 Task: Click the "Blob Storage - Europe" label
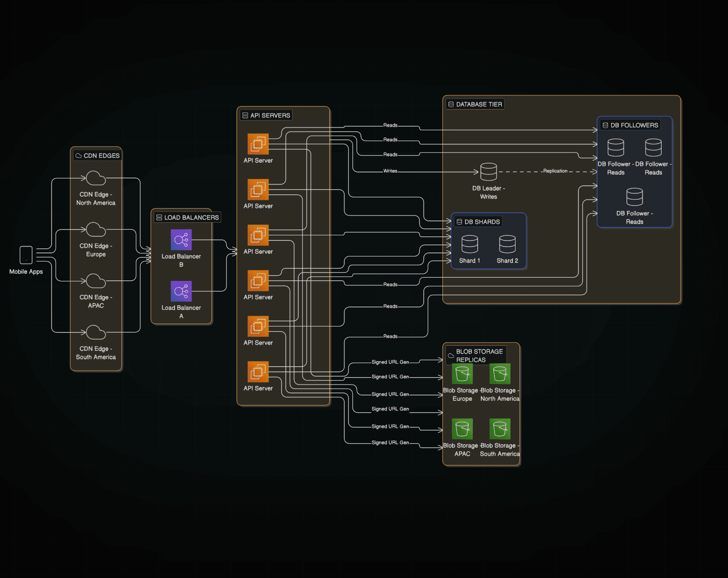tap(462, 395)
